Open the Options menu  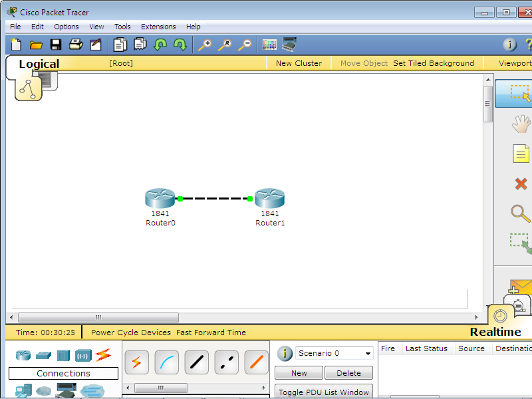pos(66,27)
